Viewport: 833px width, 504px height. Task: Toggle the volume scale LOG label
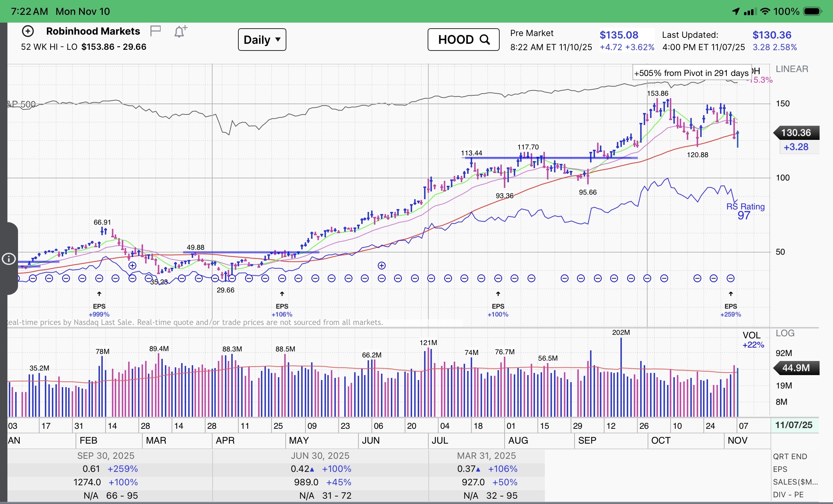[x=785, y=333]
